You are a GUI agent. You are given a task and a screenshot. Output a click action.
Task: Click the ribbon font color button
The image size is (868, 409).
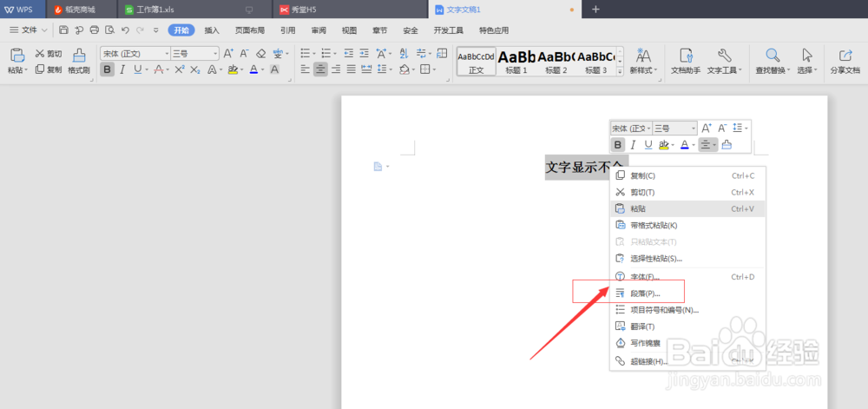click(253, 69)
